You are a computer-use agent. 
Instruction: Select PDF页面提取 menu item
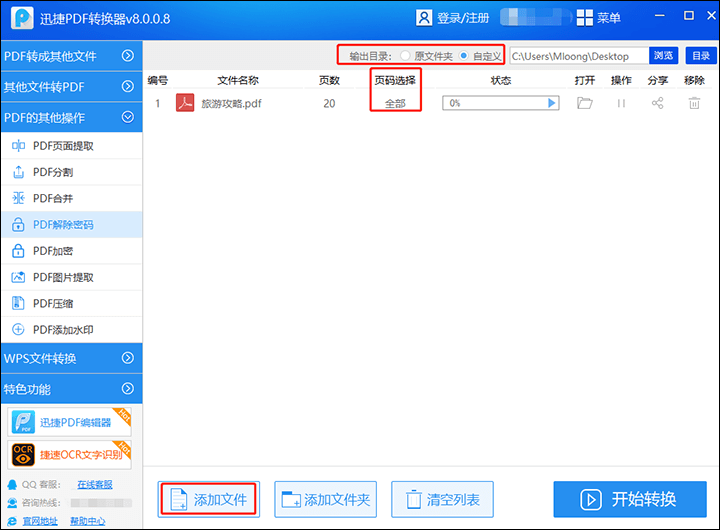(71, 146)
